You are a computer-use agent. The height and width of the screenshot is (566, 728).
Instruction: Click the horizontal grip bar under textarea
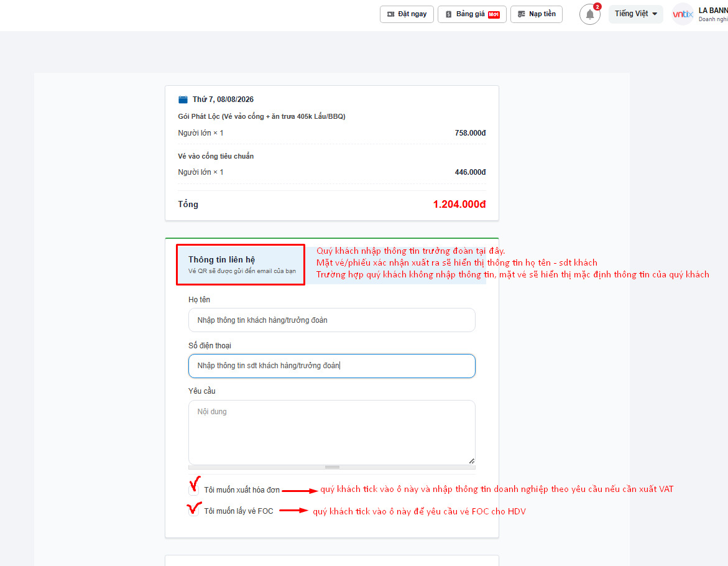pyautogui.click(x=331, y=467)
